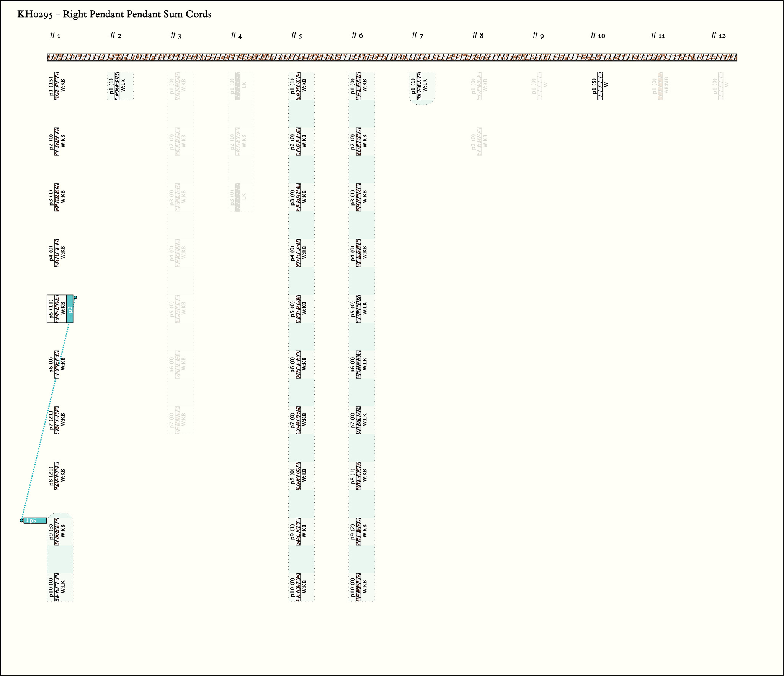This screenshot has height=676, width=784.
Task: Click the teal p9 tag on p5
Action: coord(70,309)
